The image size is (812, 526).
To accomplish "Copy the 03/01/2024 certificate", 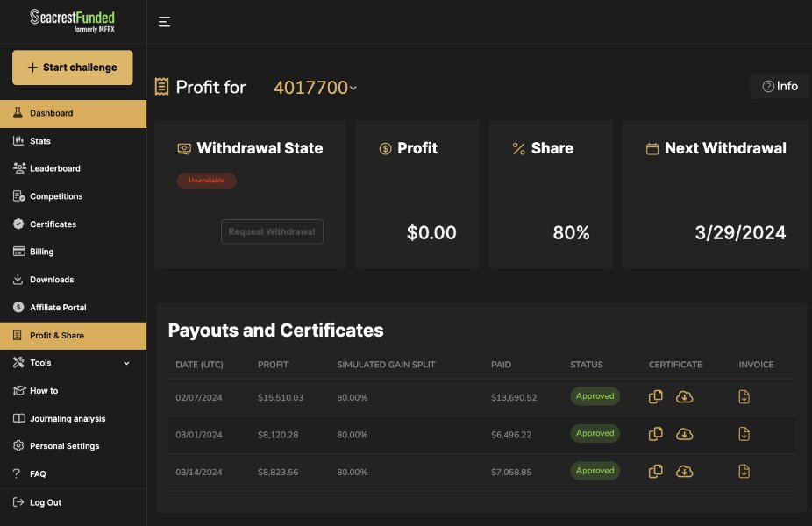I will click(655, 433).
